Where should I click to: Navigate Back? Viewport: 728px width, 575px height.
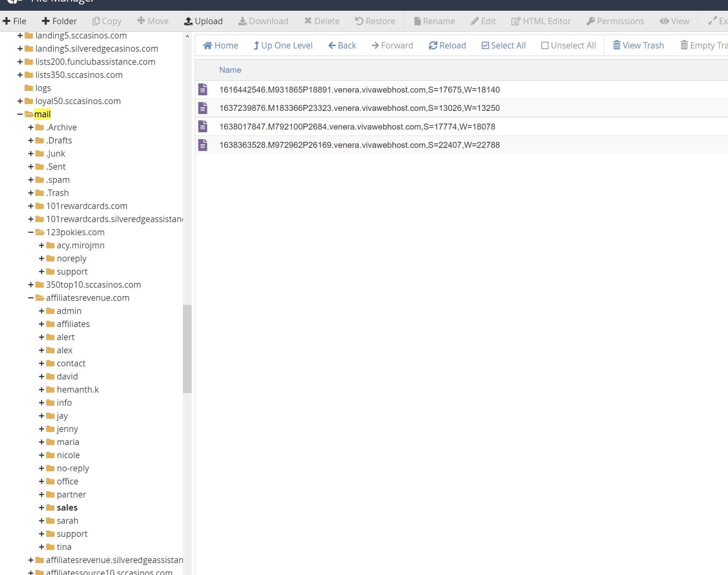[342, 45]
